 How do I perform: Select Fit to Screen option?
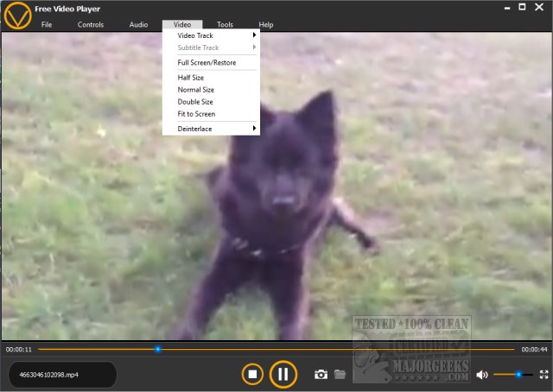click(211, 114)
